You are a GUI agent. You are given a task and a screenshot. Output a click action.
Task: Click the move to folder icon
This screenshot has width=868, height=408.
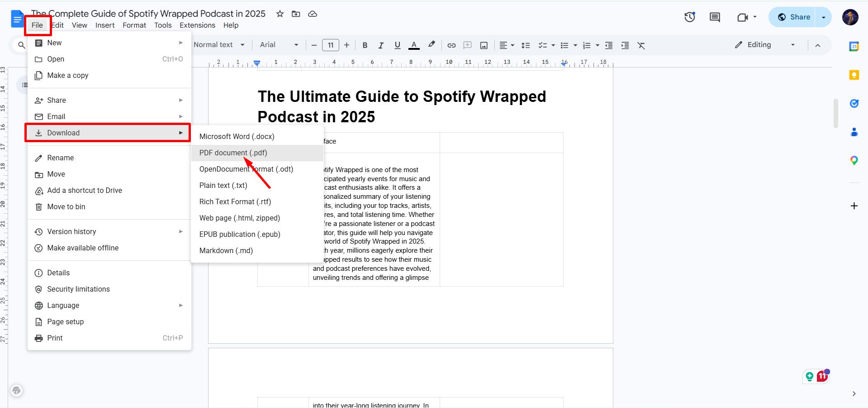(x=296, y=14)
